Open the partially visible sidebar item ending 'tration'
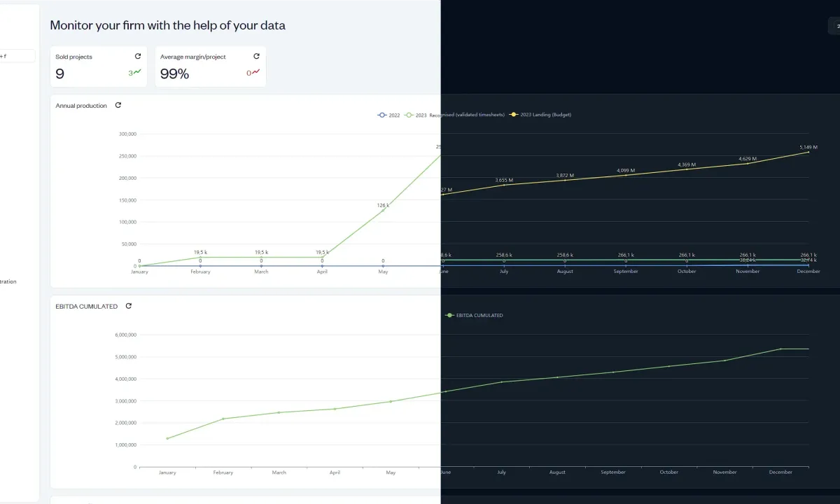Screen dimensions: 840x504 click(x=8, y=281)
